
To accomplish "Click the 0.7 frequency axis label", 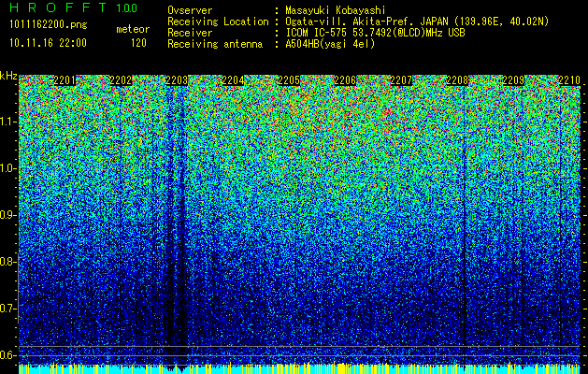I will pyautogui.click(x=8, y=309).
